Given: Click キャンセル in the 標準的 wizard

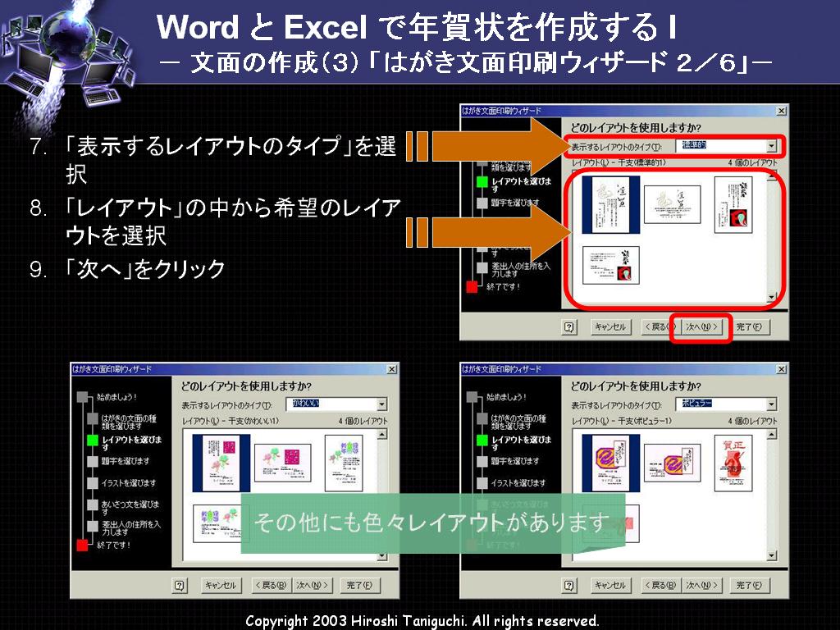Looking at the screenshot, I should click(610, 326).
